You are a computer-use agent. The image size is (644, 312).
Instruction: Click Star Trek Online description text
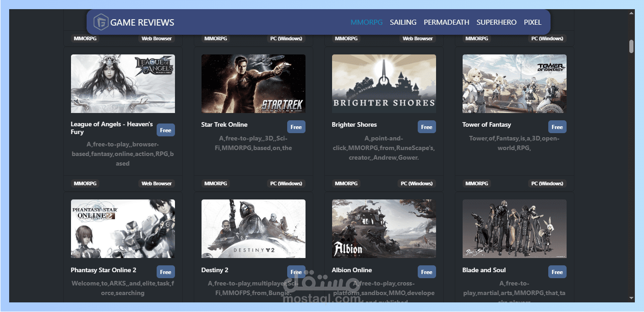pos(253,143)
